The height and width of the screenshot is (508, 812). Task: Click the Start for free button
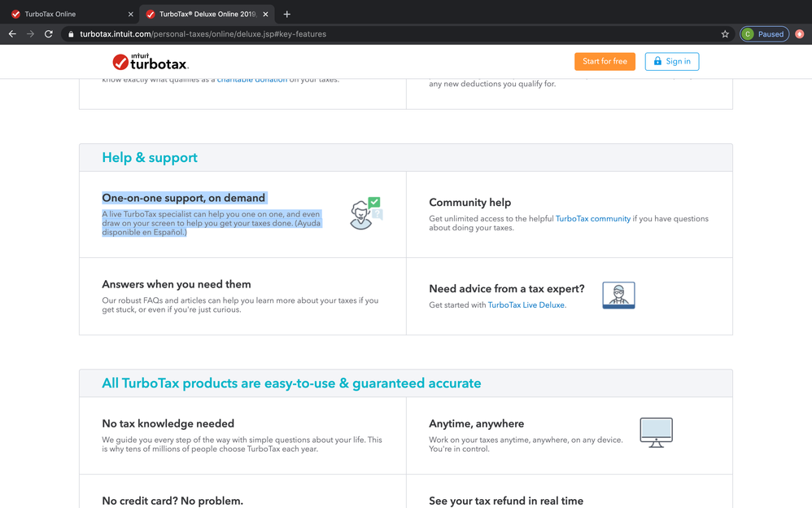click(x=605, y=61)
